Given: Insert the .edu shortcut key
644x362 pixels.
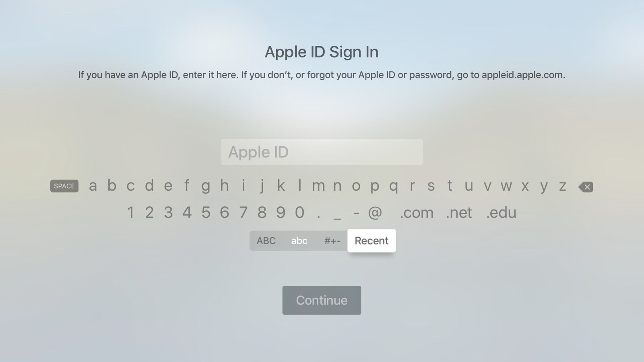Looking at the screenshot, I should 501,213.
